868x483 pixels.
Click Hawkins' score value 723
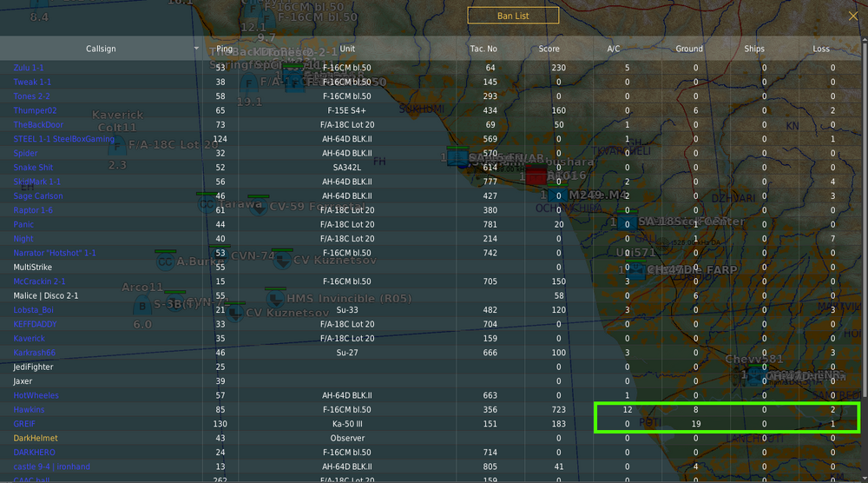pyautogui.click(x=558, y=409)
